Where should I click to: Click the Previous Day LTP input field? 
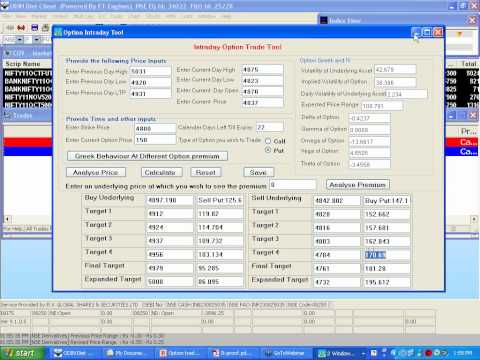coord(150,94)
